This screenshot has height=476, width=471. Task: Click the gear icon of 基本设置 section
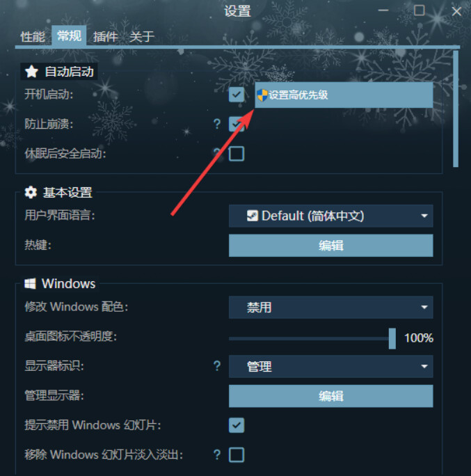31,193
